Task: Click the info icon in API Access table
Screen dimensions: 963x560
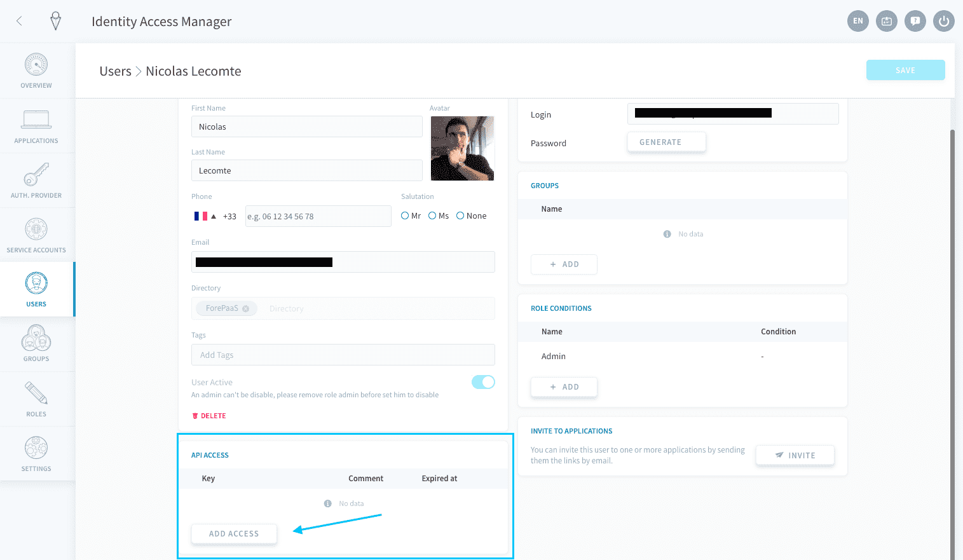Action: (327, 503)
